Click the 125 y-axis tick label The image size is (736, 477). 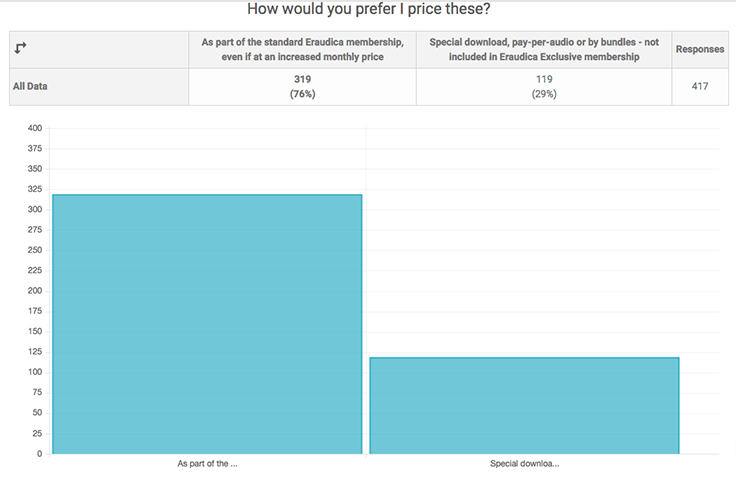(x=35, y=352)
